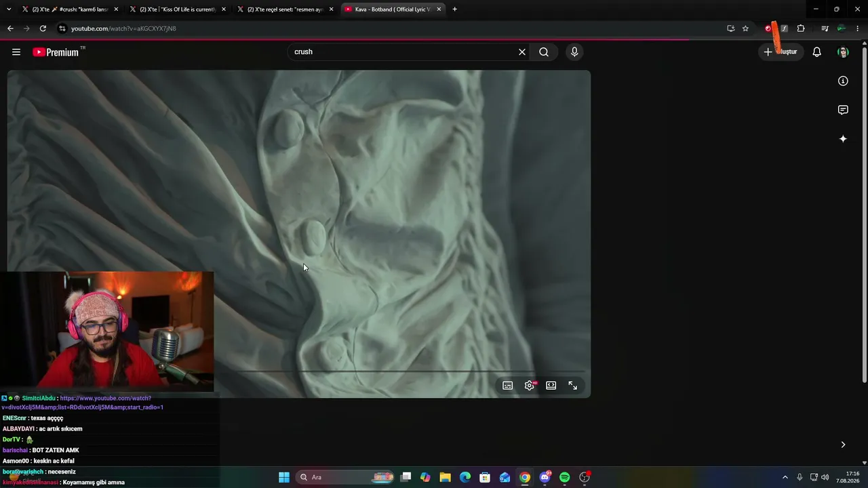Open the Chrome profile avatar
The image size is (868, 488).
842,28
